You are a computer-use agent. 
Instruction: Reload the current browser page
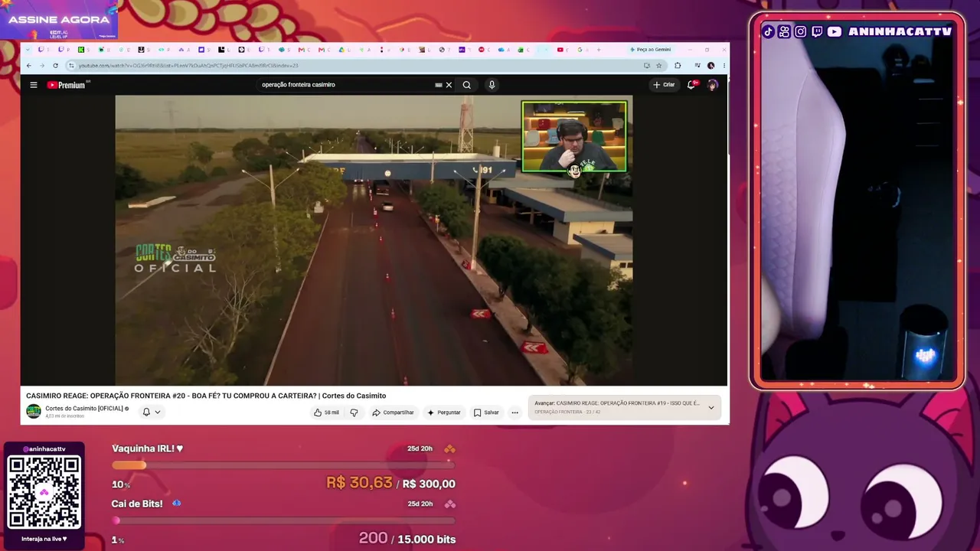(x=55, y=66)
